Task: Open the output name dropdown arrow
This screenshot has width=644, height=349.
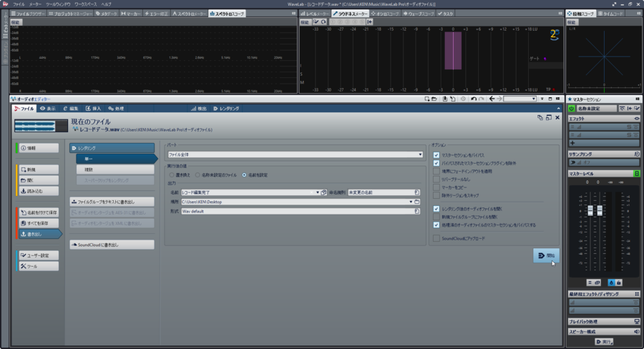Action: [317, 192]
